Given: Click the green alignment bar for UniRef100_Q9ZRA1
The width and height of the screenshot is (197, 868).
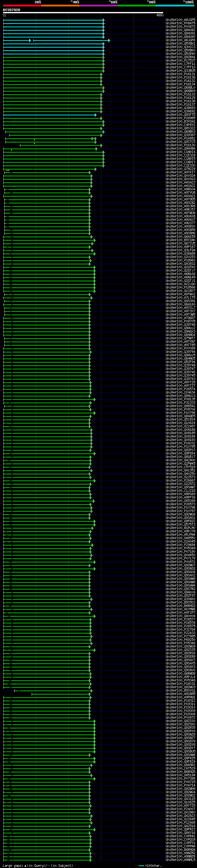Looking at the screenshot, I should pyautogui.click(x=54, y=57).
